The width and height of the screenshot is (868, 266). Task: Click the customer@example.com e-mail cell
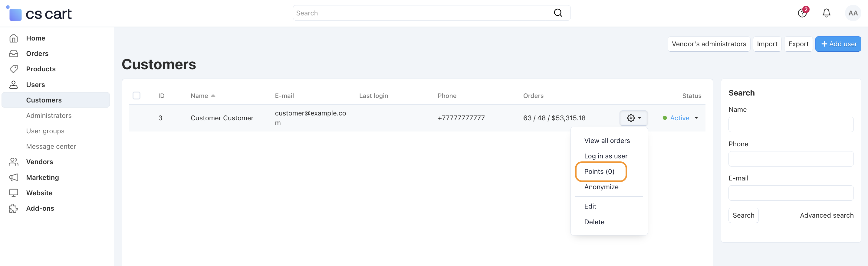click(310, 118)
